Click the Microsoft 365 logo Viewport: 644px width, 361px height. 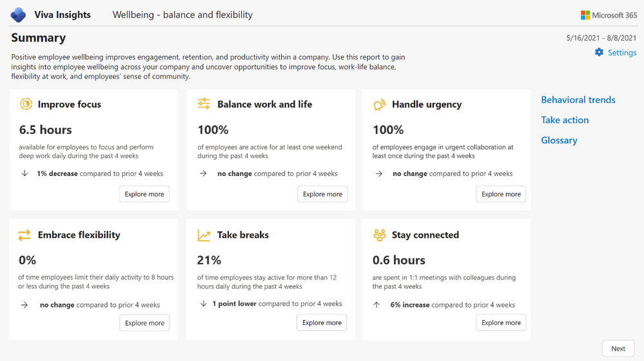pyautogui.click(x=609, y=15)
